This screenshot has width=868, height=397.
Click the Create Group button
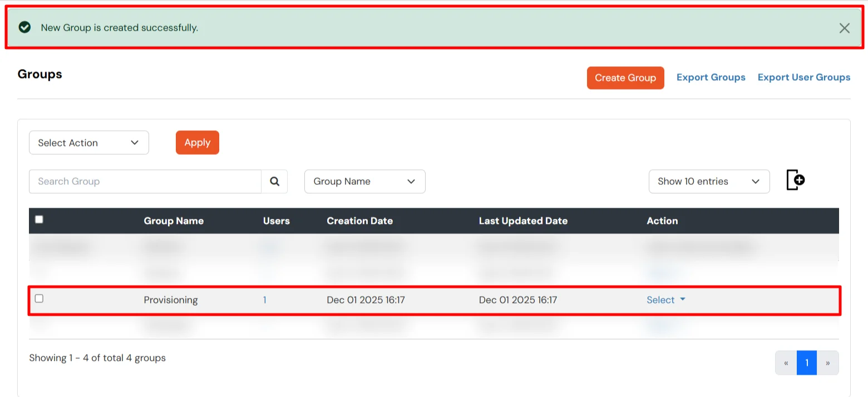tap(625, 77)
